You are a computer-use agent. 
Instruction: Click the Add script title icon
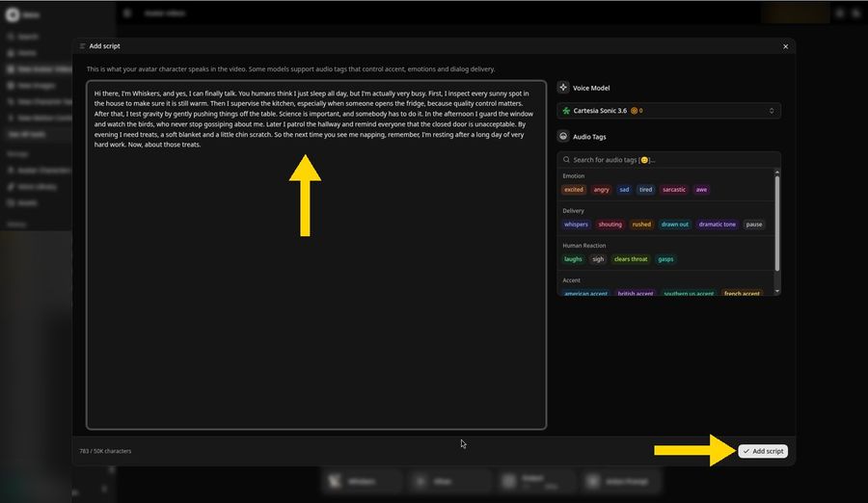coord(83,46)
